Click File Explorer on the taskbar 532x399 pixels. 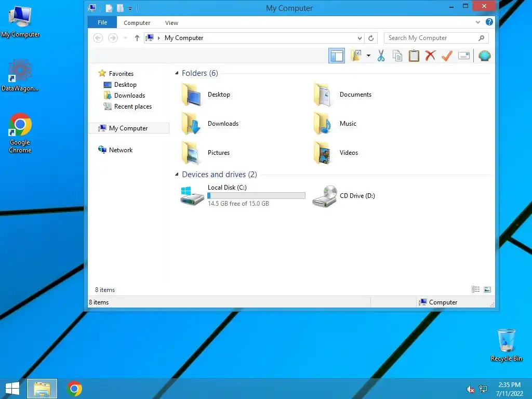click(42, 389)
